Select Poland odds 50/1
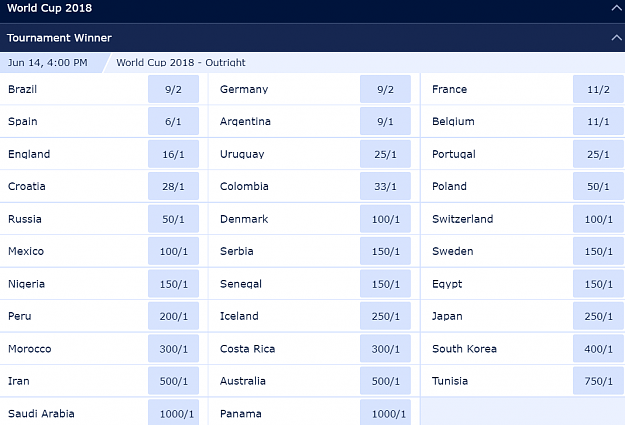The width and height of the screenshot is (625, 425). pos(598,186)
